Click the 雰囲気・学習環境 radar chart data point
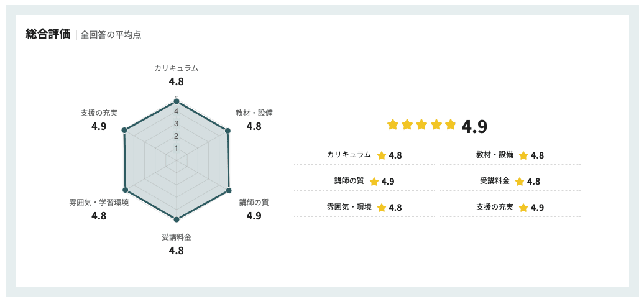 [x=126, y=190]
